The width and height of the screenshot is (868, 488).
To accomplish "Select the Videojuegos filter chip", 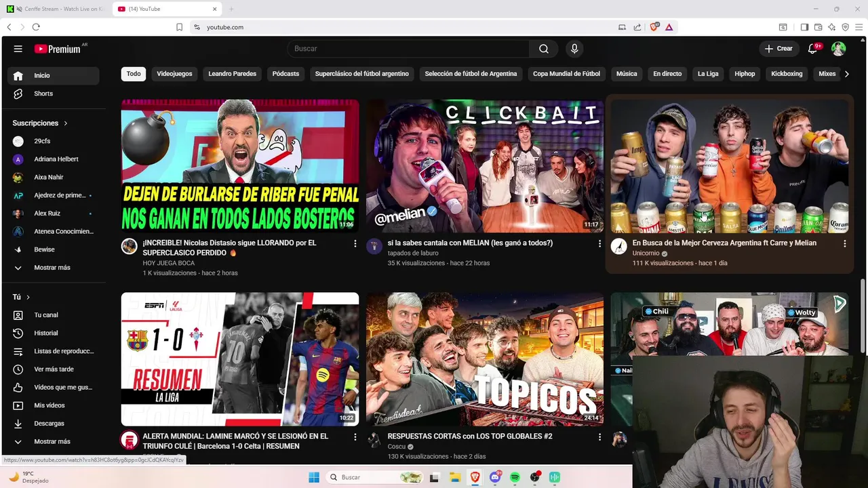I will [174, 74].
